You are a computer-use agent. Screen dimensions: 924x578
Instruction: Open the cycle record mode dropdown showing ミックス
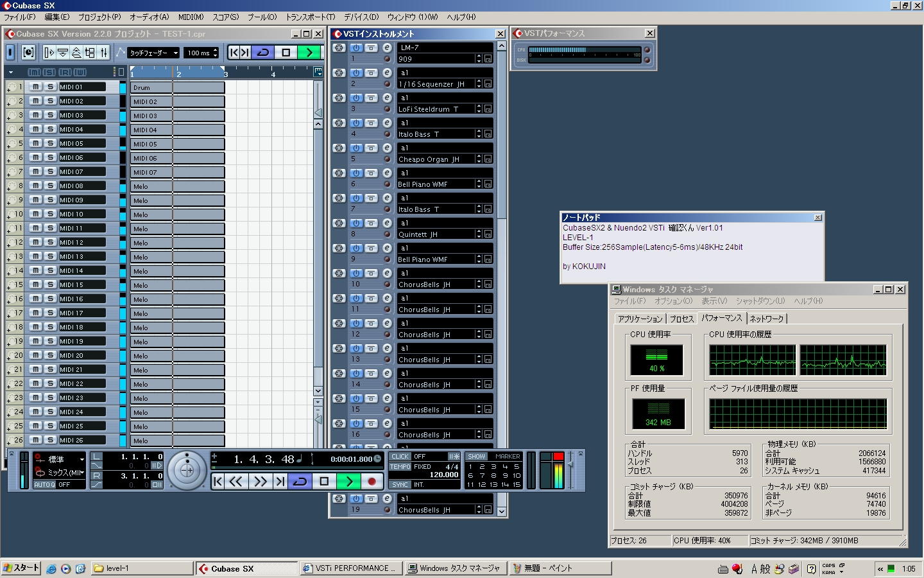(81, 472)
